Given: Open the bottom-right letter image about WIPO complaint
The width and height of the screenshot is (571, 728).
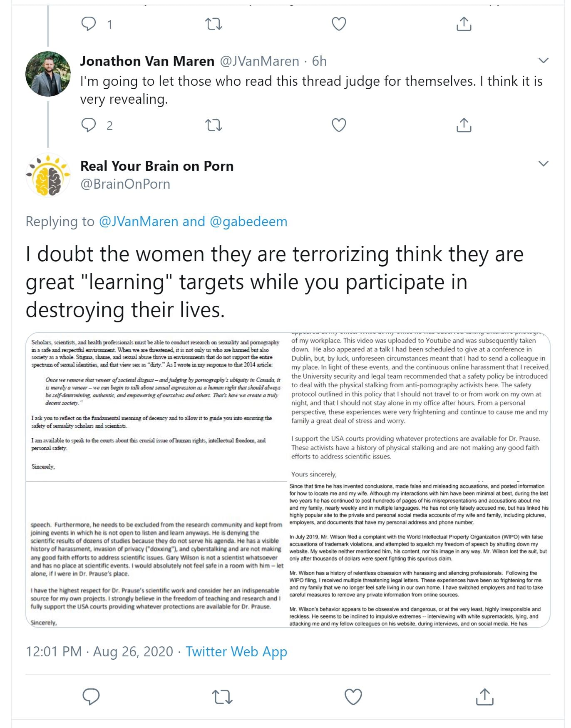Looking at the screenshot, I should tap(419, 554).
